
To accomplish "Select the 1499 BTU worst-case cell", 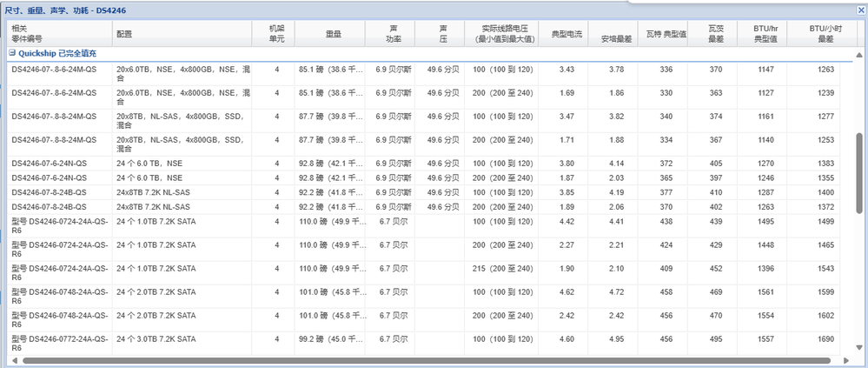I will click(x=825, y=221).
